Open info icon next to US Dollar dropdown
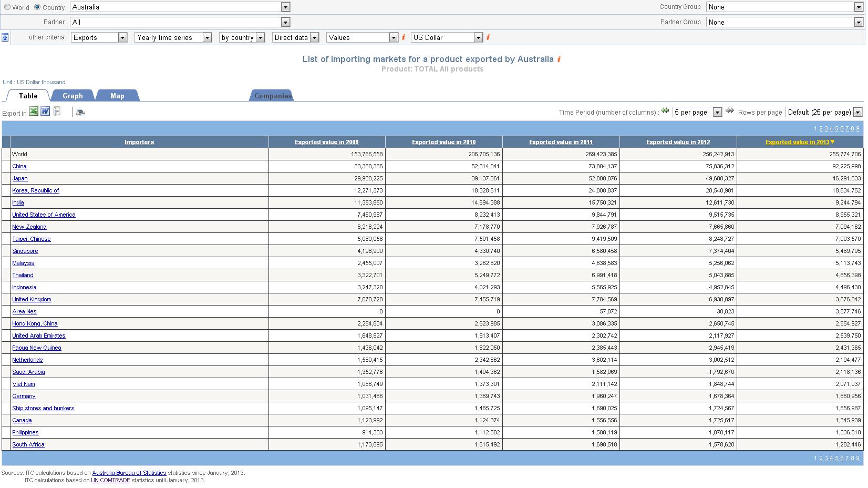This screenshot has height=488, width=868. [488, 37]
